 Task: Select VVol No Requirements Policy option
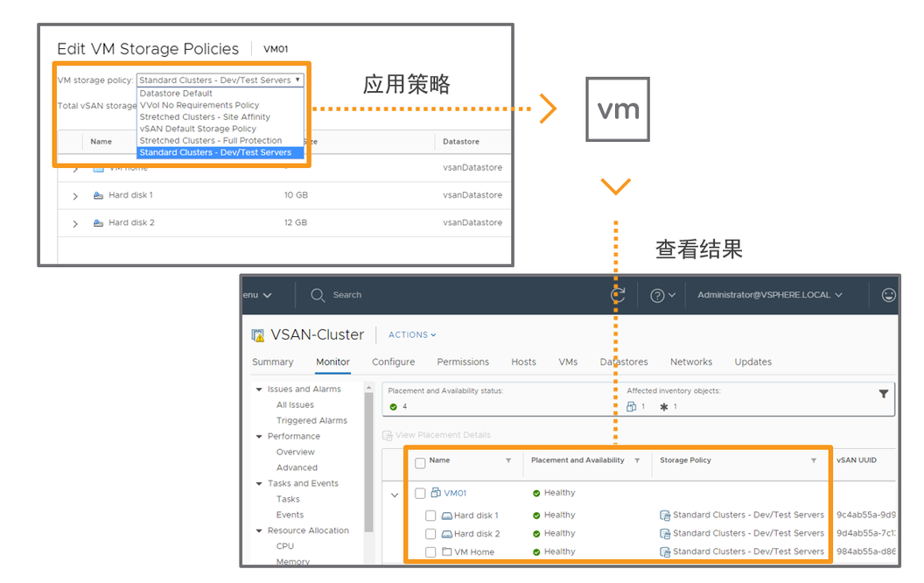pyautogui.click(x=220, y=105)
